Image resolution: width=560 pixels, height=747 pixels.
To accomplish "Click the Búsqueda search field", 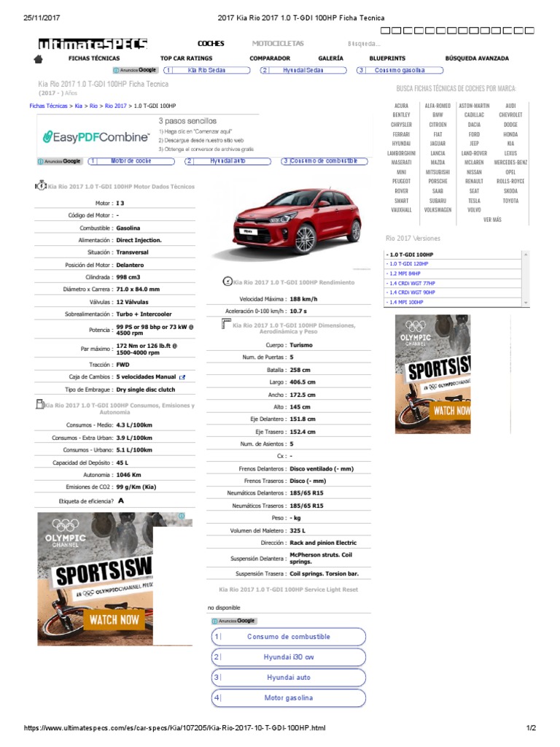I will 365,44.
